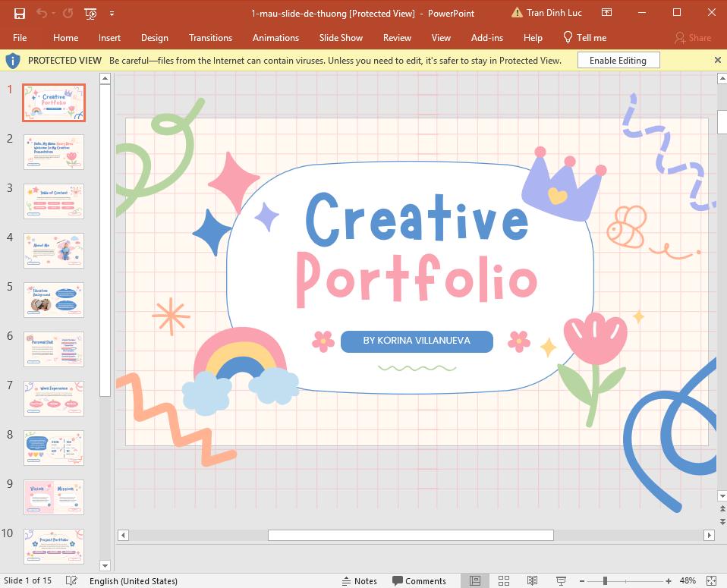Switch to the Transitions ribbon tab
The width and height of the screenshot is (727, 588).
click(x=210, y=37)
